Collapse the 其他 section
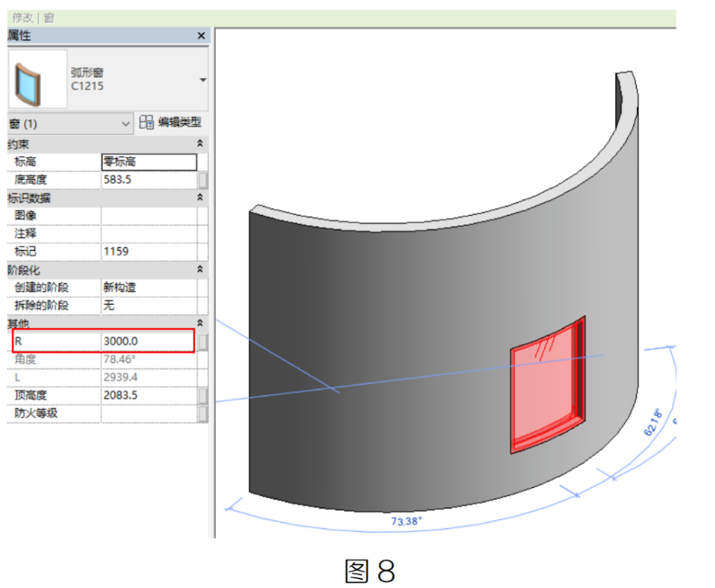The image size is (715, 588). coord(200,323)
